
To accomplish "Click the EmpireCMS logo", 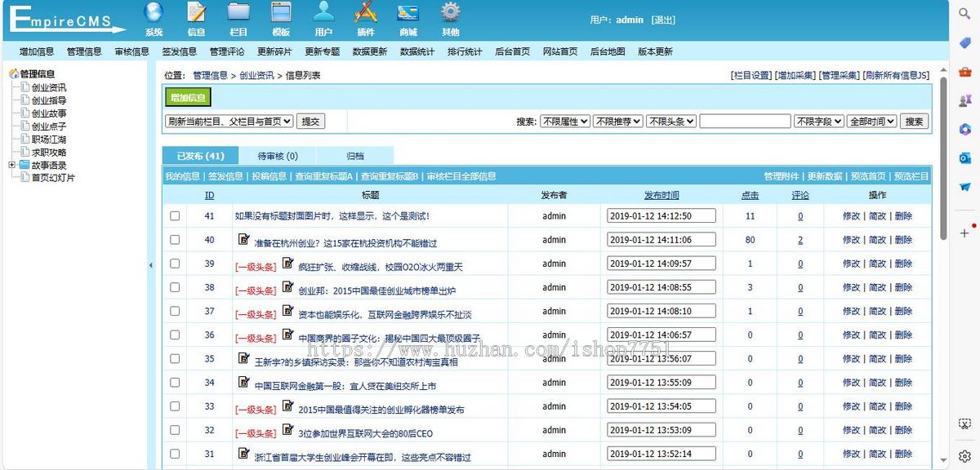I will (x=67, y=20).
